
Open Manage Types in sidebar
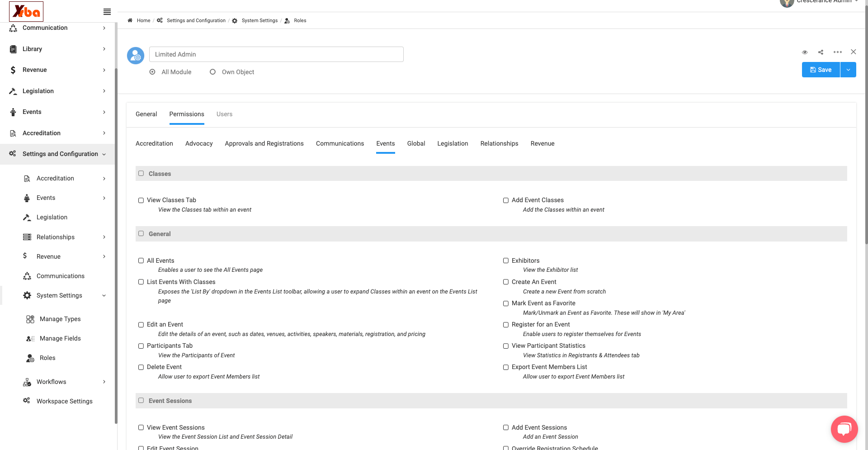[x=60, y=319]
